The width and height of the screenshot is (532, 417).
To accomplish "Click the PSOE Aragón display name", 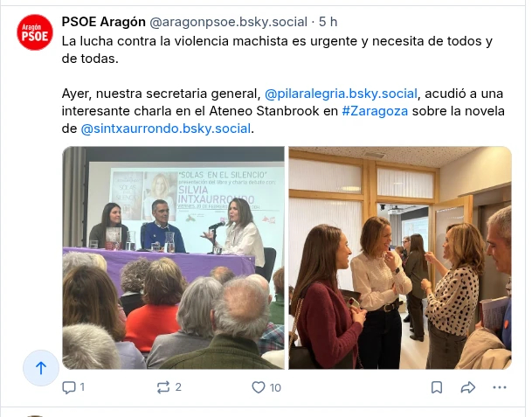I will coord(103,22).
